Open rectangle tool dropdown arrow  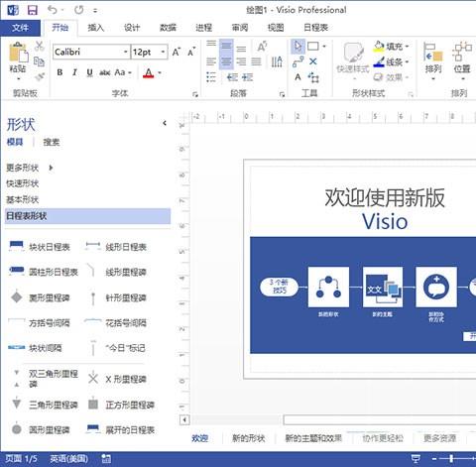(324, 46)
